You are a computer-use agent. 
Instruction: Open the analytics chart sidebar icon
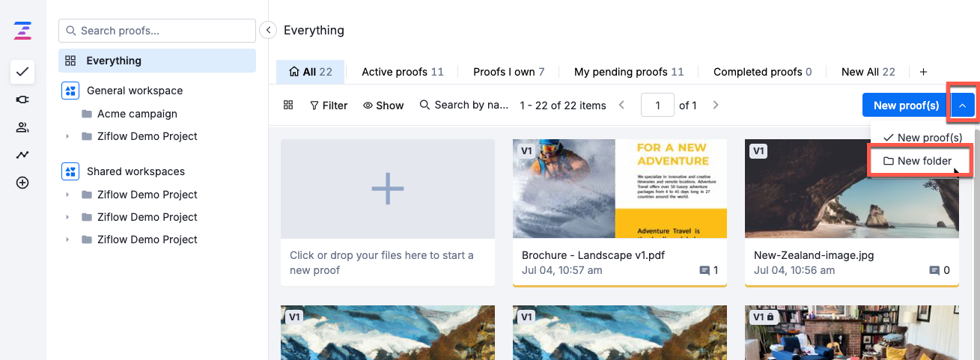22,155
